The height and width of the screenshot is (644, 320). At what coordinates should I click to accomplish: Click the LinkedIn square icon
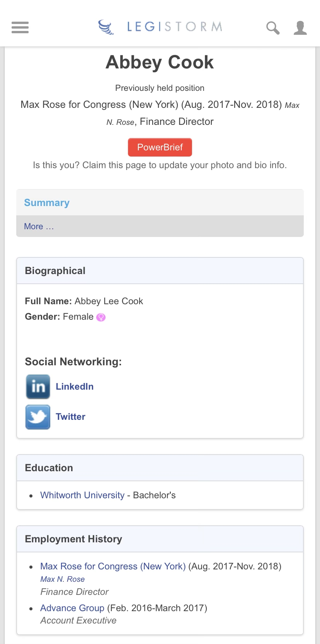[x=38, y=387]
